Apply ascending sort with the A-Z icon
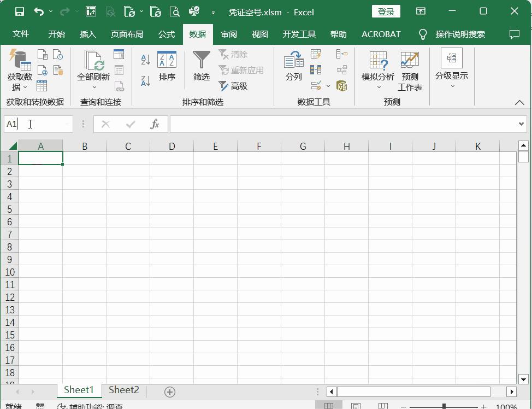Image resolution: width=532 pixels, height=409 pixels. 145,59
